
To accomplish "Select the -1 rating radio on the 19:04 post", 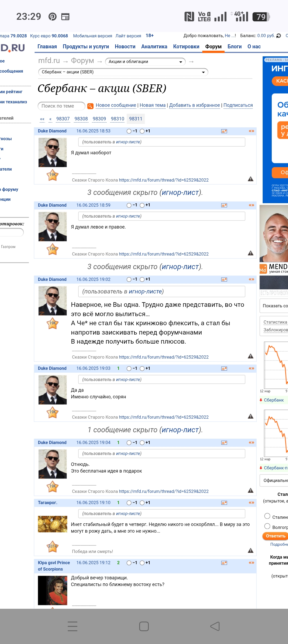I will click(129, 443).
